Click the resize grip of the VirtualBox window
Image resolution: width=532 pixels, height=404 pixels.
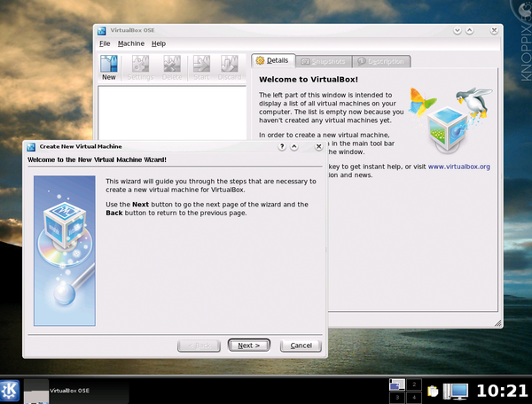[x=497, y=323]
